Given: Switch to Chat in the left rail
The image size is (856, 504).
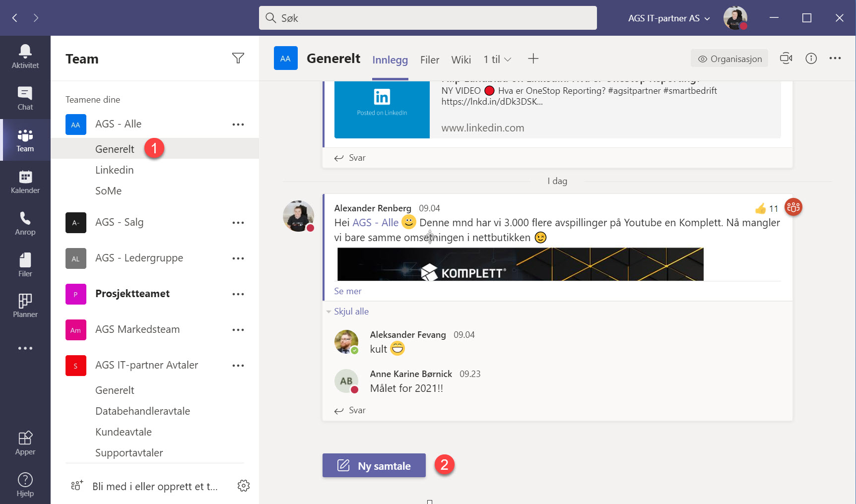Looking at the screenshot, I should point(25,97).
